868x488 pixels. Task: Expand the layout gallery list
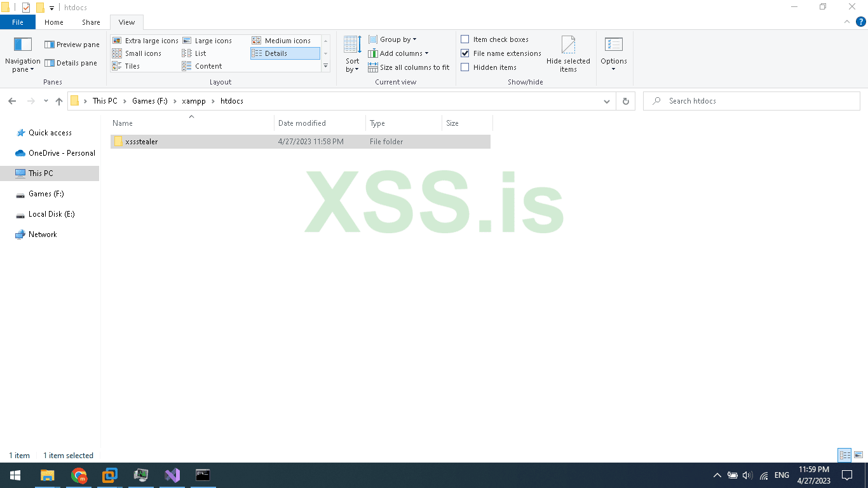click(x=326, y=66)
